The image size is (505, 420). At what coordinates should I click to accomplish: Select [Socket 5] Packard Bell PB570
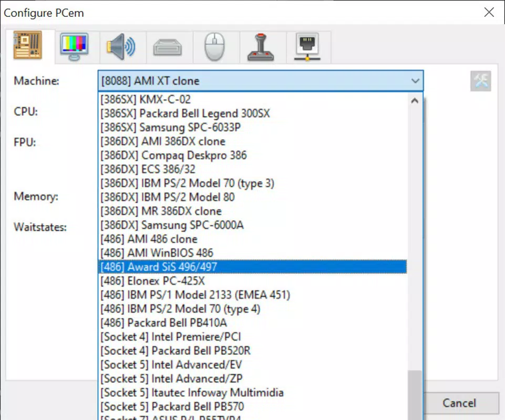(252, 406)
